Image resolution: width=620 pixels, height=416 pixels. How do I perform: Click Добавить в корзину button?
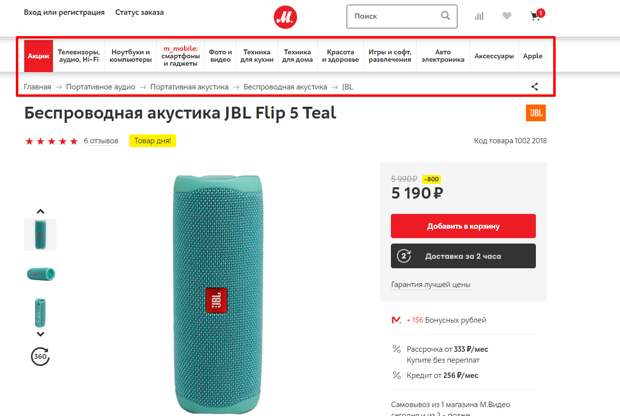[463, 226]
